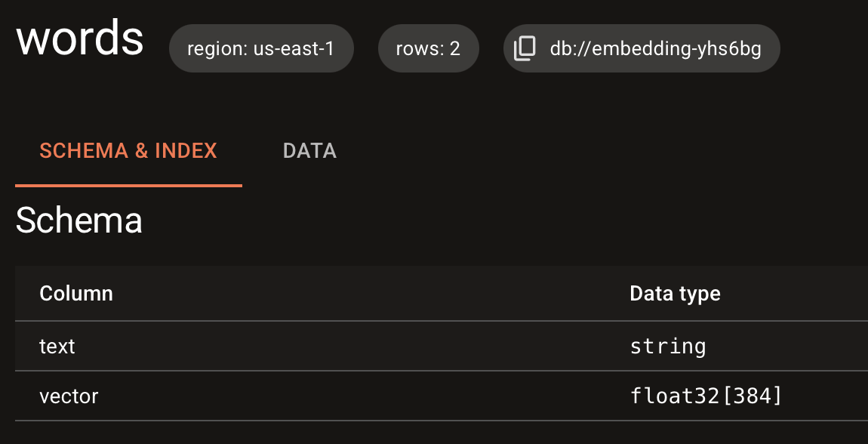Click the Schema section heading

[x=78, y=221]
